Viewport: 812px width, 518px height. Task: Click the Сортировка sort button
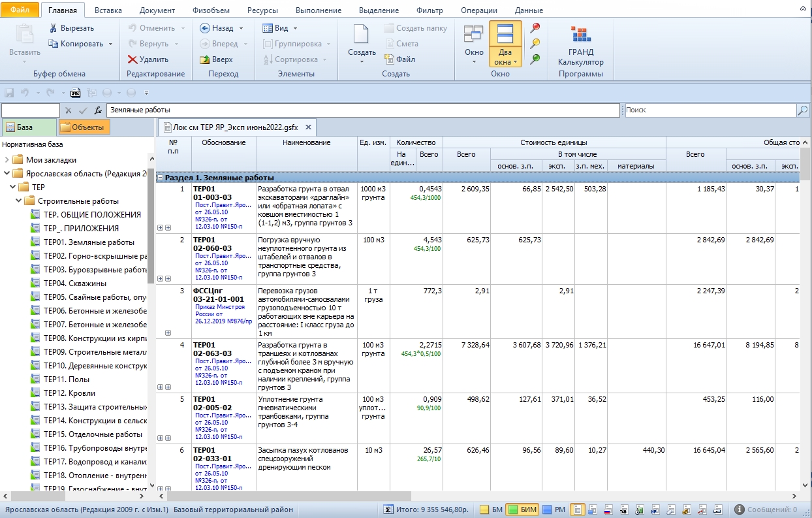point(296,59)
